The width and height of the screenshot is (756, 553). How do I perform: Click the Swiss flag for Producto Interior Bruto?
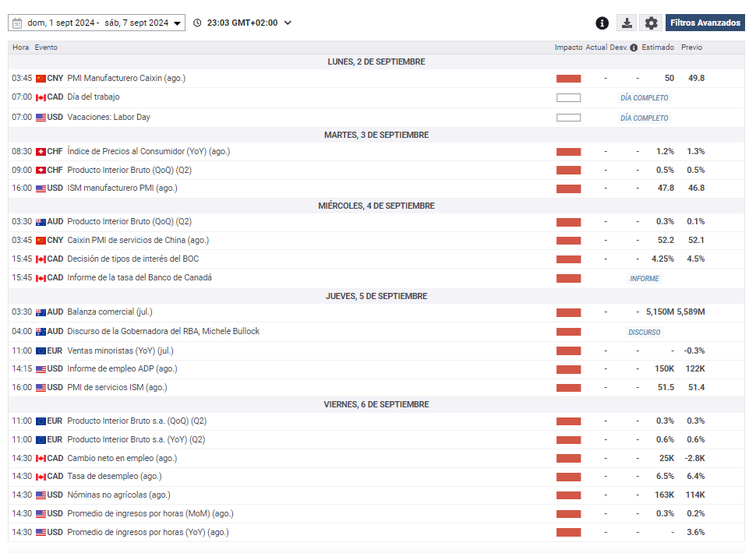(41, 171)
